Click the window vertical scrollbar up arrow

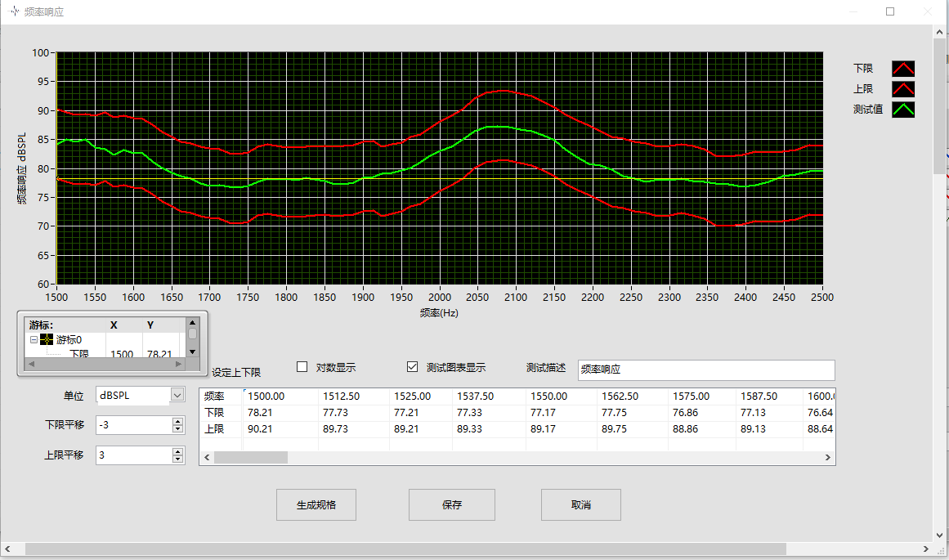939,32
